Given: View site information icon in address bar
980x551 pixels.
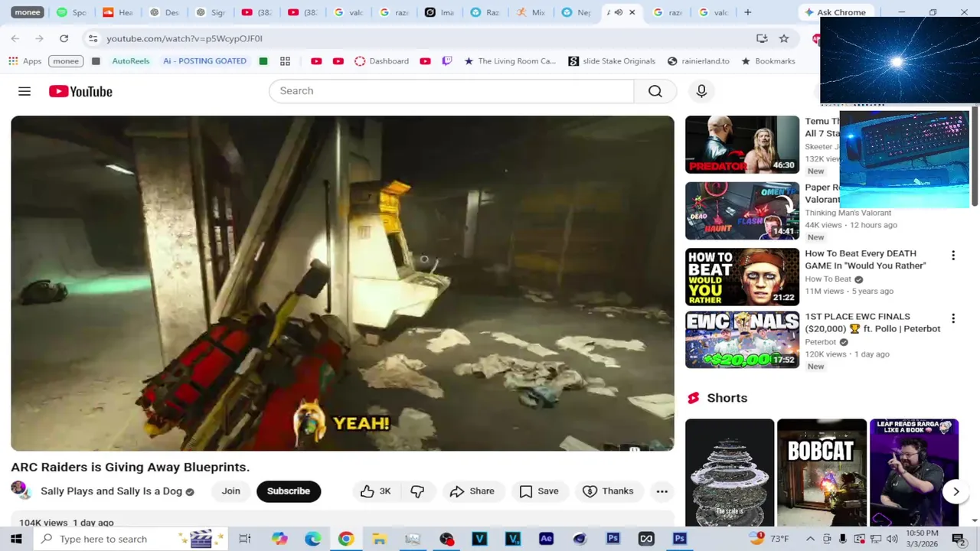Looking at the screenshot, I should pyautogui.click(x=93, y=38).
